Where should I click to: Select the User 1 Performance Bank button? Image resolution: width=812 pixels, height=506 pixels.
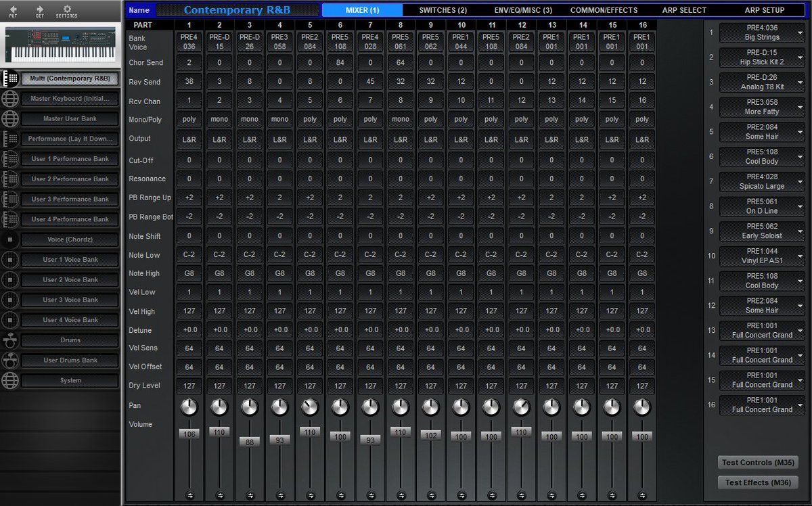70,159
